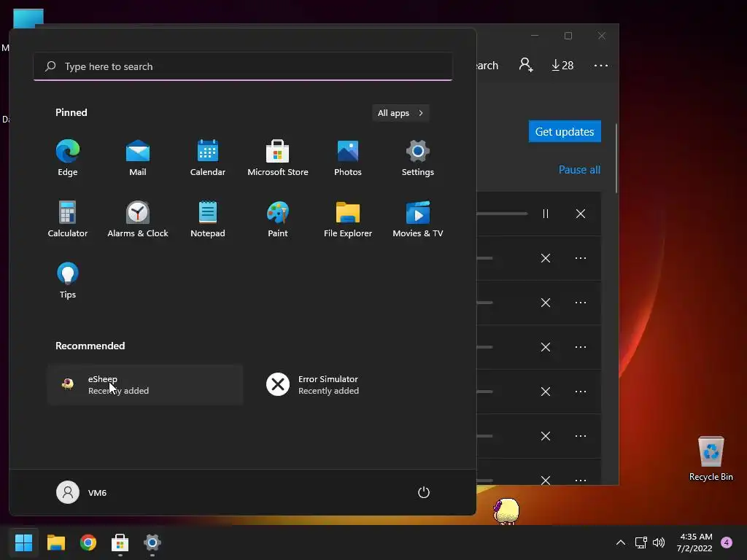This screenshot has height=560, width=747.
Task: Launch Calendar from pinned apps
Action: coord(208,157)
